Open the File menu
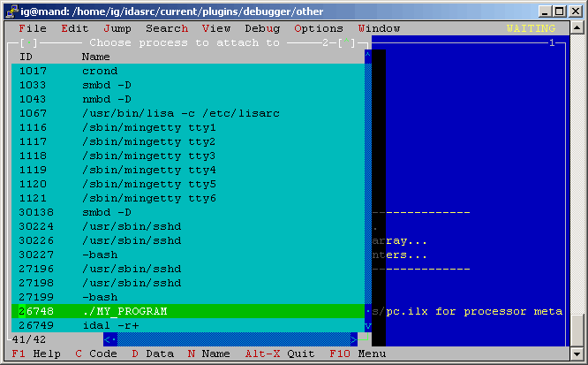This screenshot has width=588, height=365. (x=32, y=28)
